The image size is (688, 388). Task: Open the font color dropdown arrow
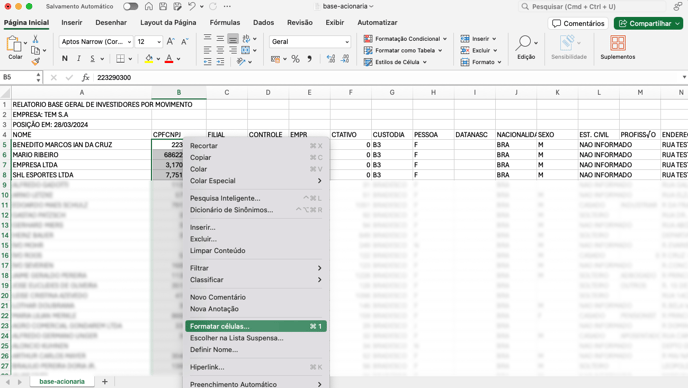(x=178, y=59)
